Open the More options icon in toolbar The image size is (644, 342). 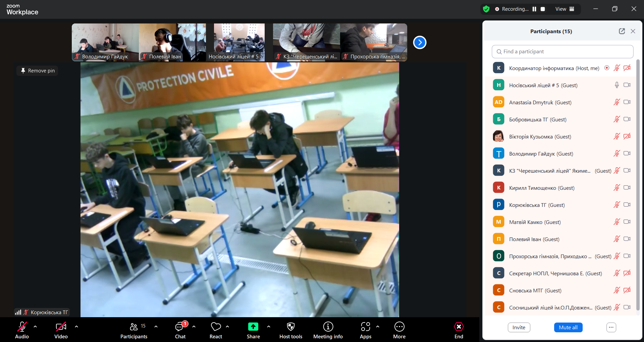(x=399, y=327)
